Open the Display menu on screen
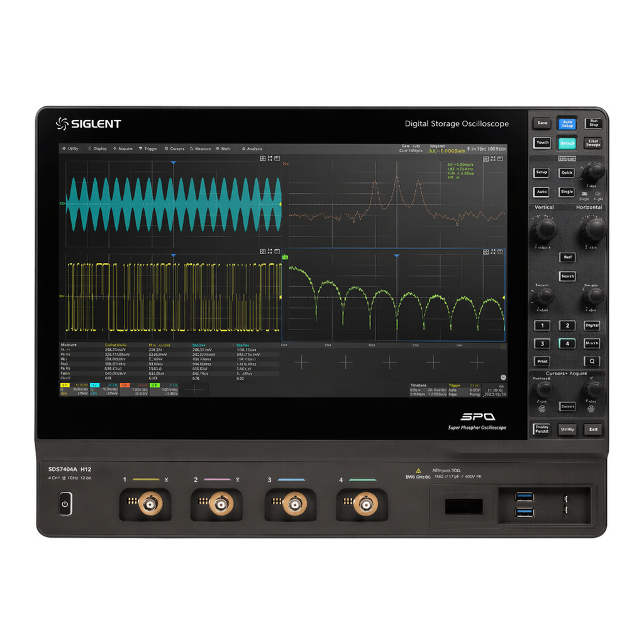Screen dimensions: 644x644 coord(97,148)
